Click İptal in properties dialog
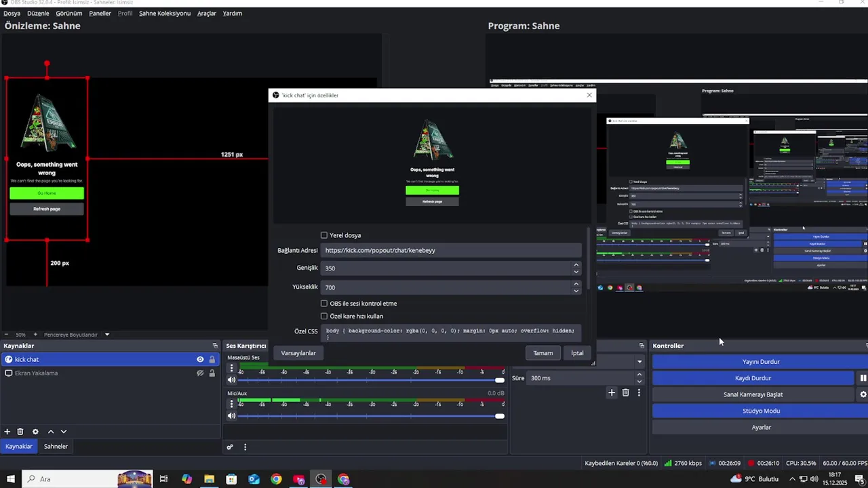The width and height of the screenshot is (868, 488). tap(577, 353)
